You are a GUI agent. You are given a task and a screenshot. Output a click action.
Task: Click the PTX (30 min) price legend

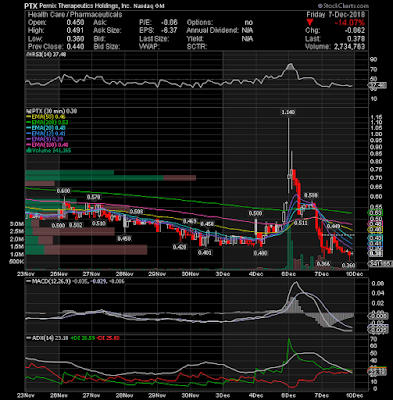(x=52, y=111)
